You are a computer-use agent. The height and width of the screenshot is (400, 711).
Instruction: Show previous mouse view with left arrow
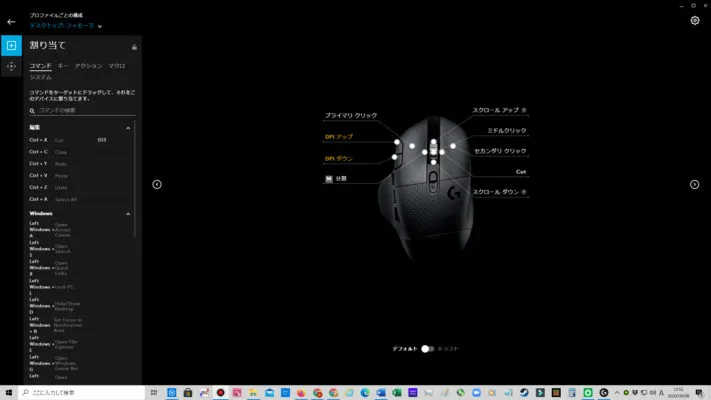coord(157,184)
